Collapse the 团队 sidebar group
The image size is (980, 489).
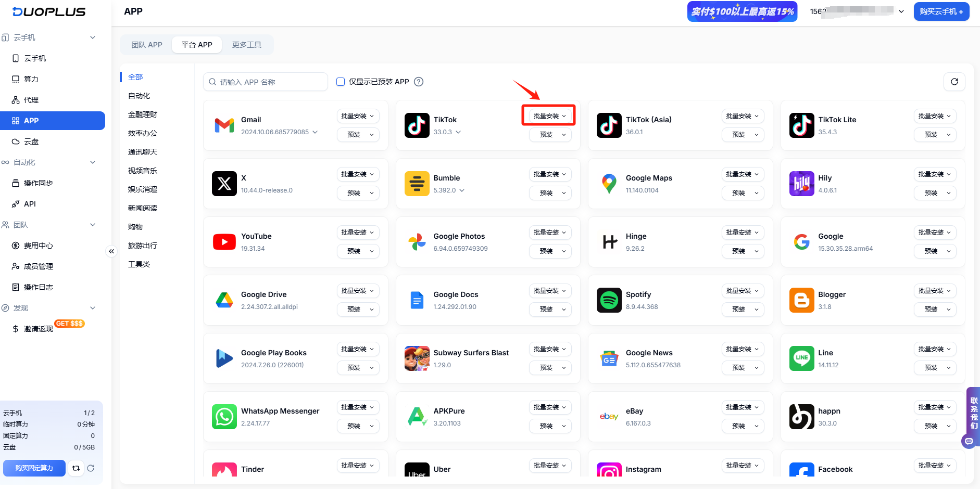[93, 225]
